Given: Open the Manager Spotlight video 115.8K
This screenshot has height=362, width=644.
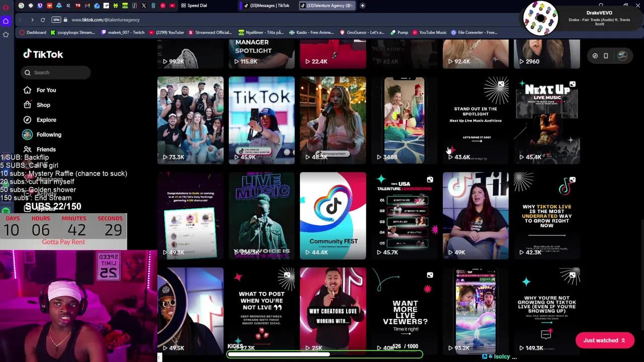Looking at the screenshot, I should pyautogui.click(x=262, y=54).
